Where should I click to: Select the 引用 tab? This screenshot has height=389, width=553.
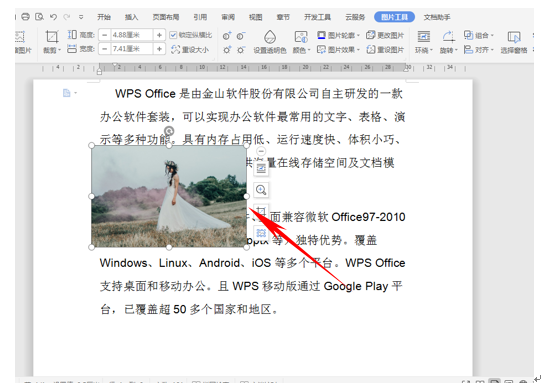click(200, 17)
